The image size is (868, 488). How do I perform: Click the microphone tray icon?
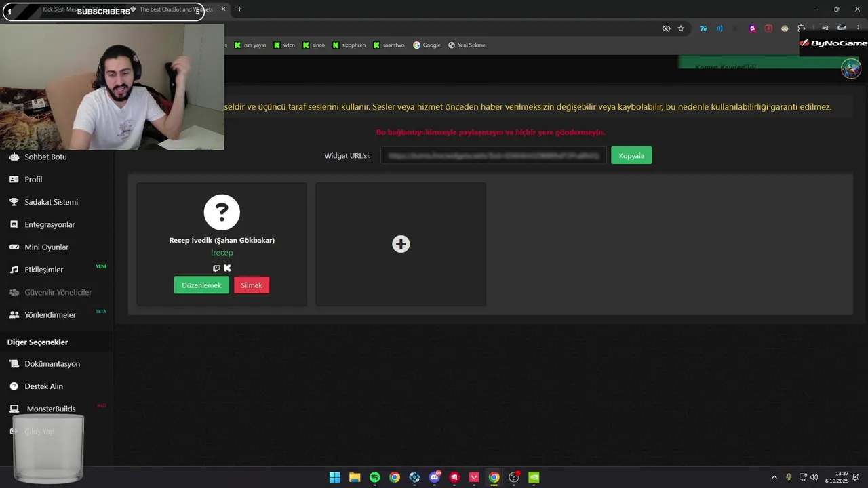pyautogui.click(x=789, y=477)
